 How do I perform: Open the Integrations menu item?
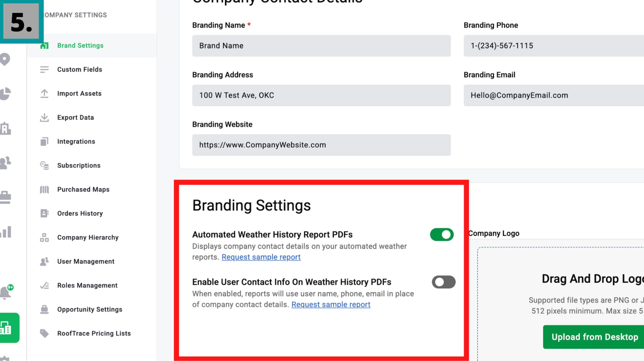pyautogui.click(x=76, y=141)
